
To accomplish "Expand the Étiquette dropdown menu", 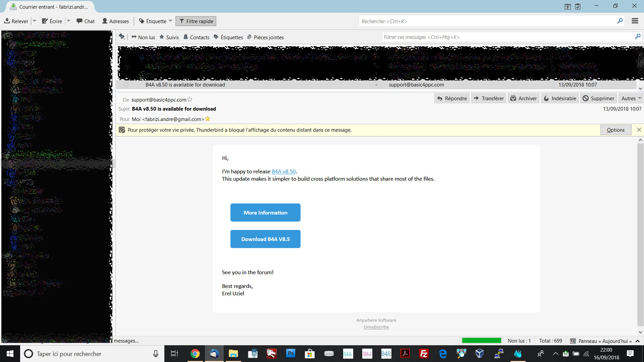I will tap(170, 21).
